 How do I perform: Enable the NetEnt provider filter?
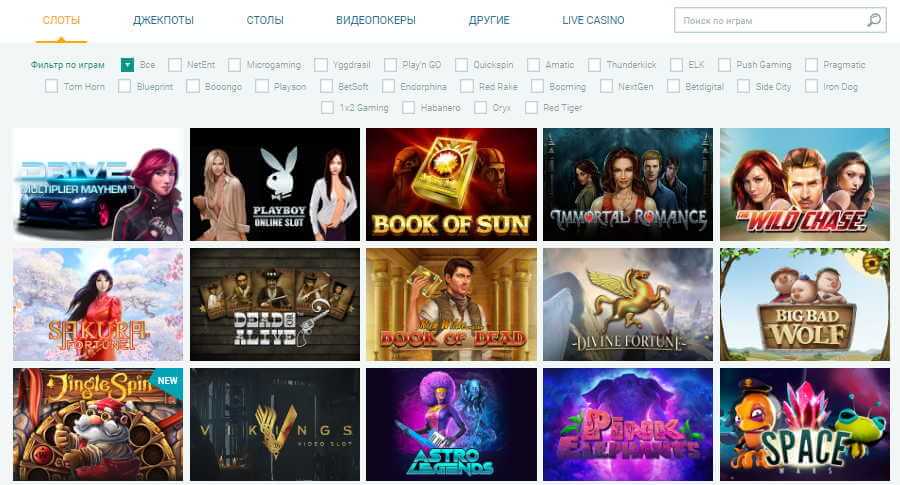point(175,65)
